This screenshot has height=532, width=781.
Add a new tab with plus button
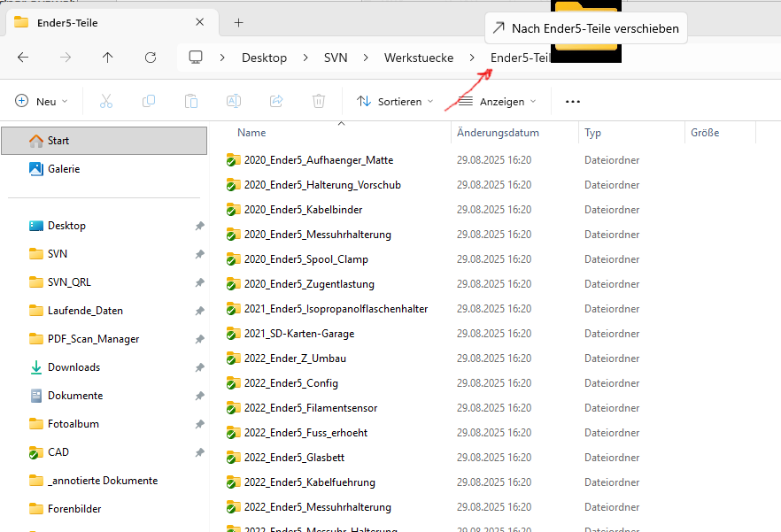tap(238, 22)
